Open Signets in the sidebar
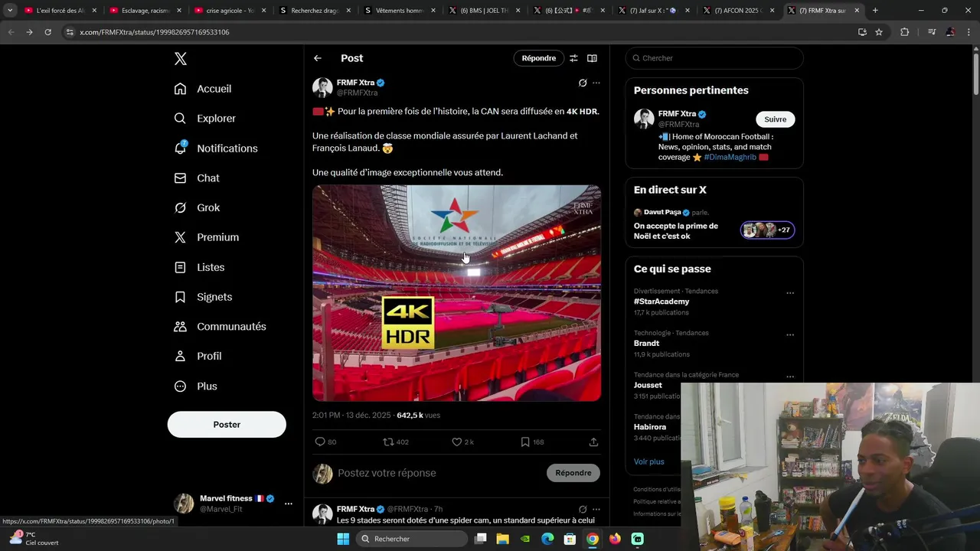The image size is (980, 551). click(203, 297)
